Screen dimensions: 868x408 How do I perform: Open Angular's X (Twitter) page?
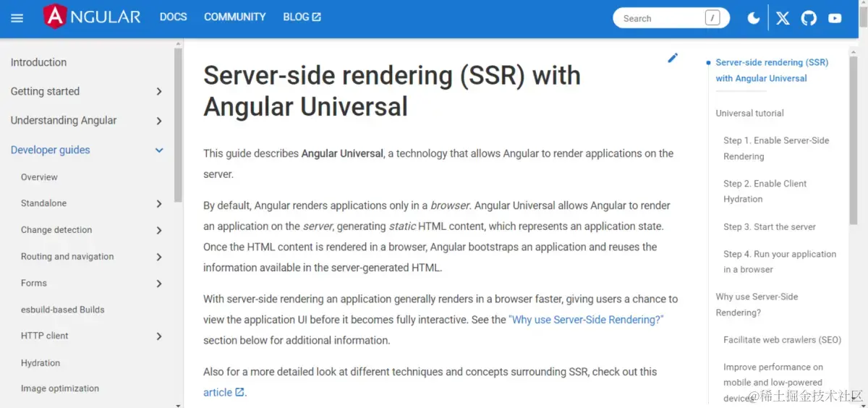783,18
